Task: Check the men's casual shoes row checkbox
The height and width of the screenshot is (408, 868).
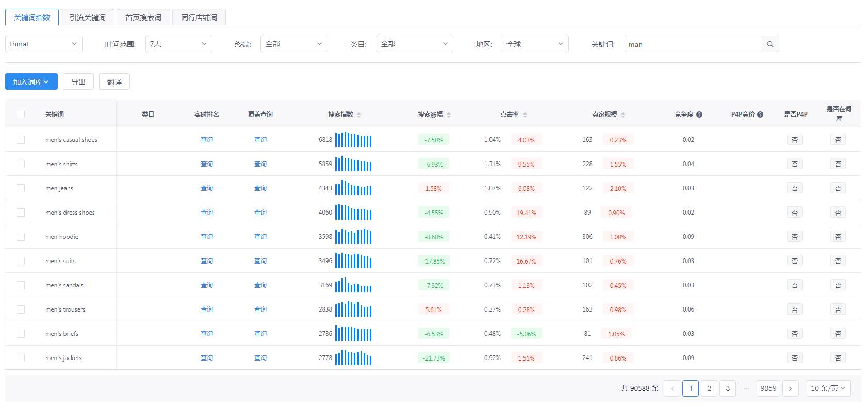Action: click(x=21, y=139)
